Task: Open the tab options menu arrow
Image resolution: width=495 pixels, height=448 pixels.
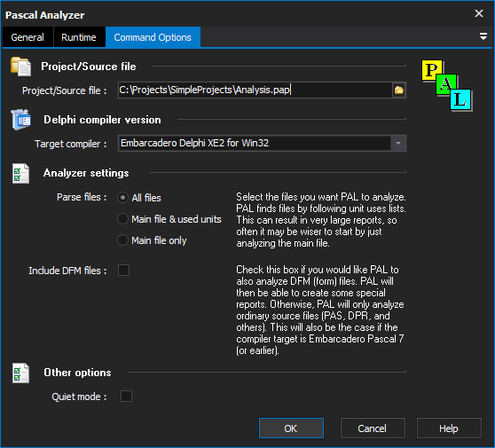Action: pyautogui.click(x=483, y=36)
